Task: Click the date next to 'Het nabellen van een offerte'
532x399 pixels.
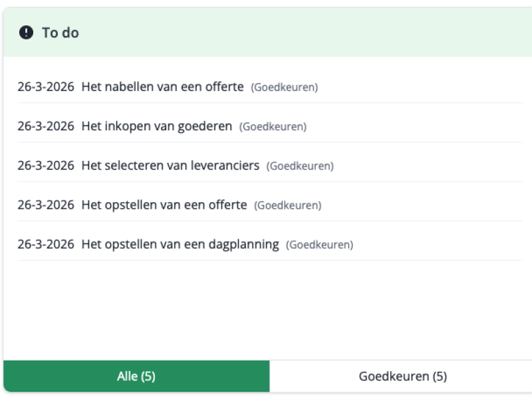Action: [x=47, y=86]
